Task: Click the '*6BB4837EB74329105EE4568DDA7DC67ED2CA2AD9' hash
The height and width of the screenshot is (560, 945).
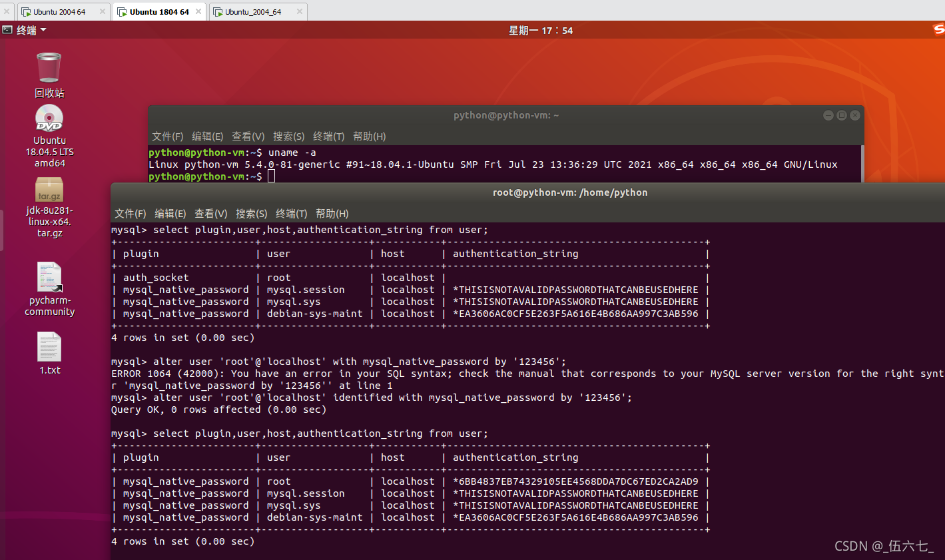Action: (576, 481)
